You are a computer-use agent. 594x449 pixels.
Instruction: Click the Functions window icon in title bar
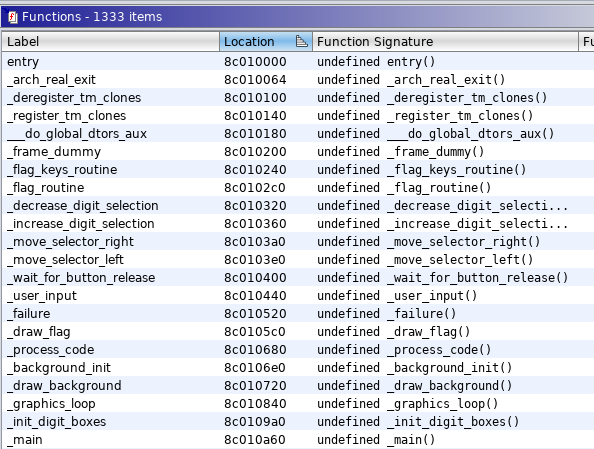point(13,17)
